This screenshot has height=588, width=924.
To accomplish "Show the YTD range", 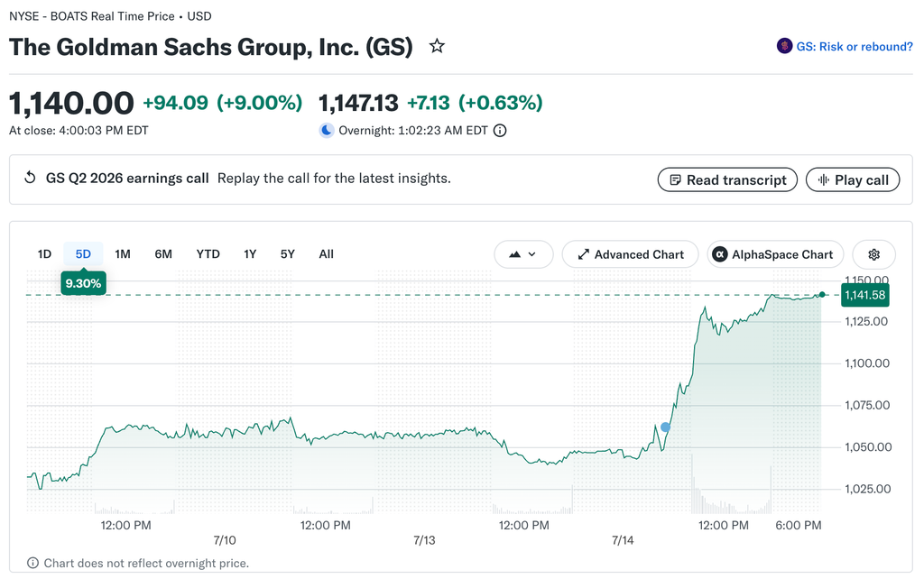I will tap(208, 254).
